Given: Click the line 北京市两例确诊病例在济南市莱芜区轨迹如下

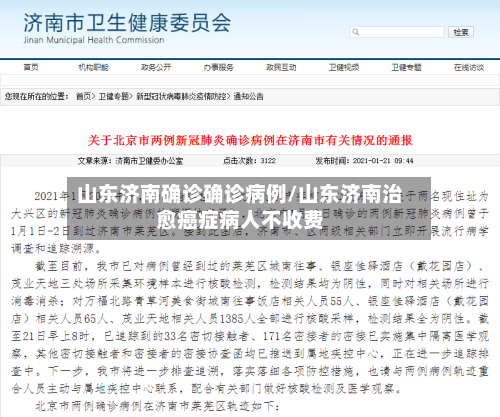Looking at the screenshot, I should tap(157, 406).
